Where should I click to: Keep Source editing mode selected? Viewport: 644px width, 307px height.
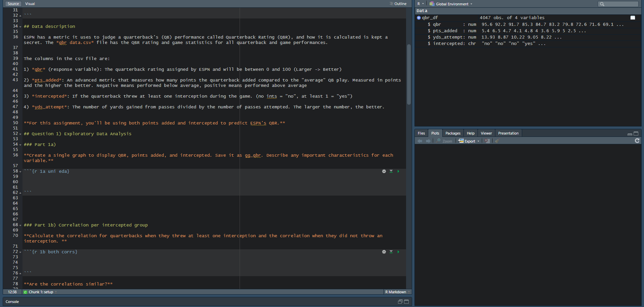(x=13, y=4)
